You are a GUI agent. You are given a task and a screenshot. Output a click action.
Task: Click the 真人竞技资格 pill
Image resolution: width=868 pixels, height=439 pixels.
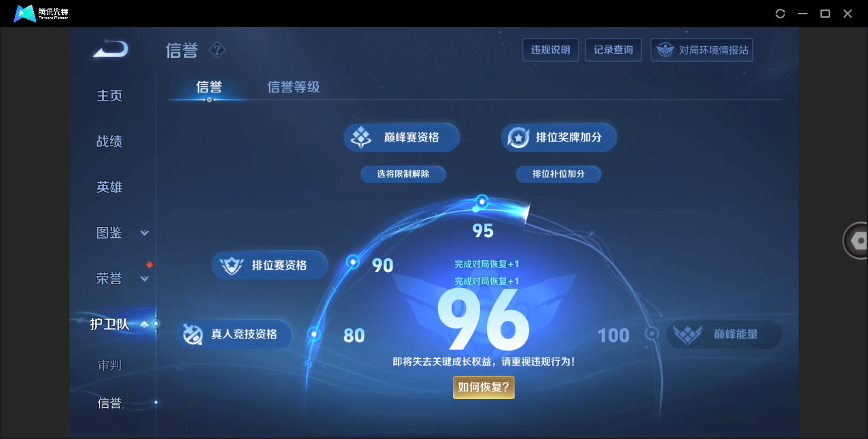(x=234, y=334)
